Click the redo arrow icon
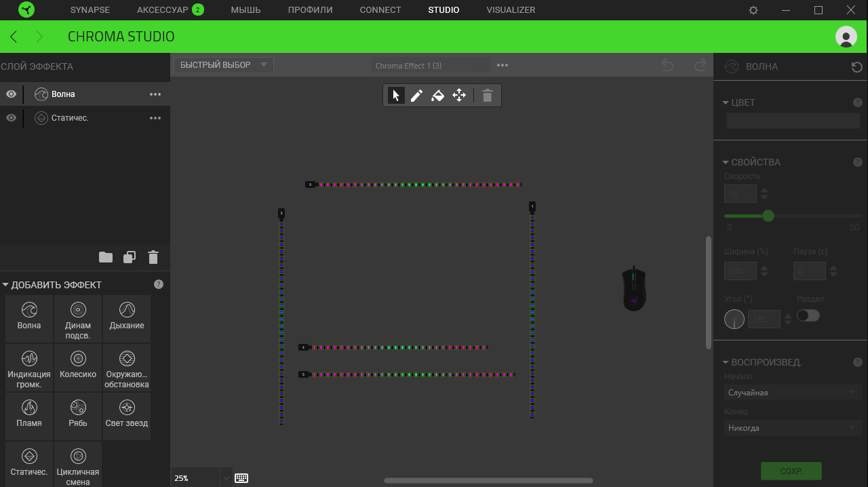This screenshot has height=487, width=868. [x=700, y=65]
